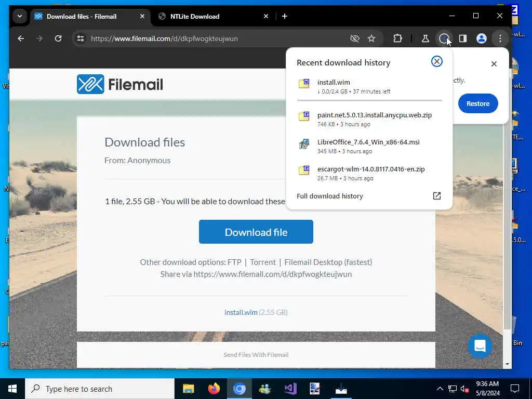Click the install.wim download progress bar
The height and width of the screenshot is (399, 532).
point(369,100)
